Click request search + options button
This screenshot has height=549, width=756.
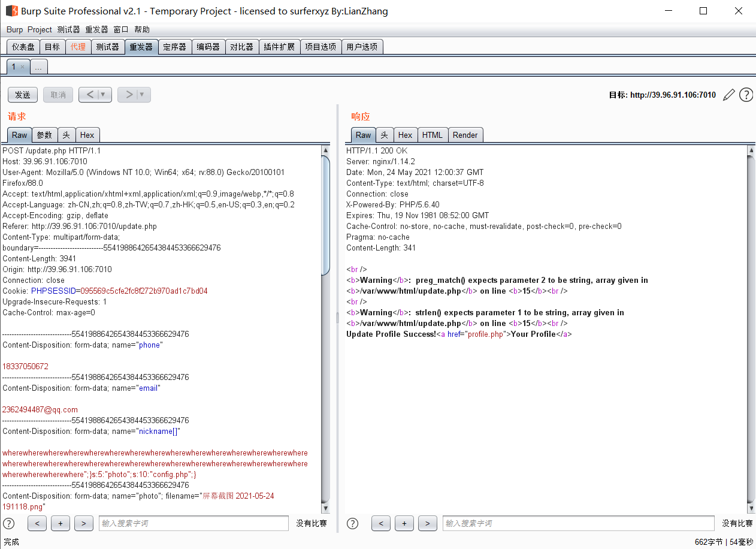click(61, 523)
